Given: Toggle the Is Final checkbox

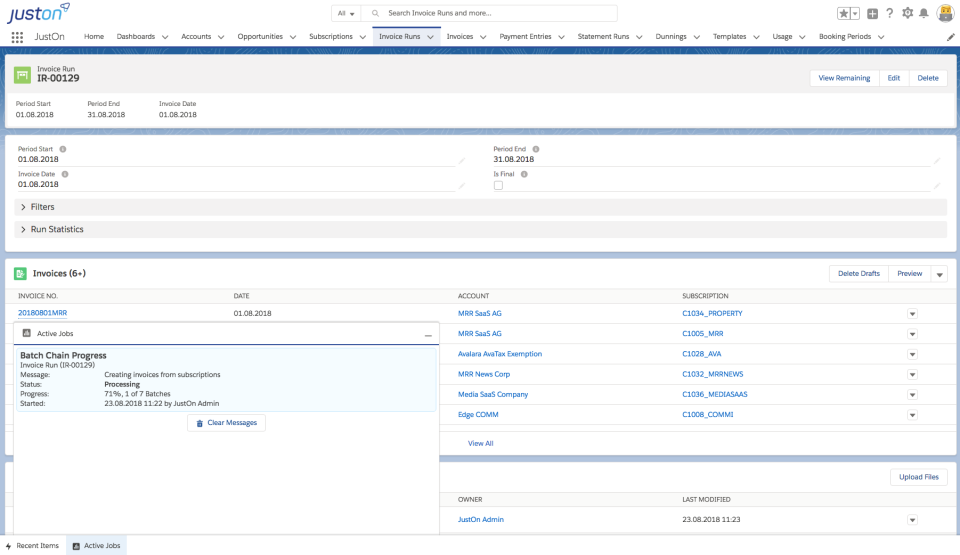Looking at the screenshot, I should 498,185.
